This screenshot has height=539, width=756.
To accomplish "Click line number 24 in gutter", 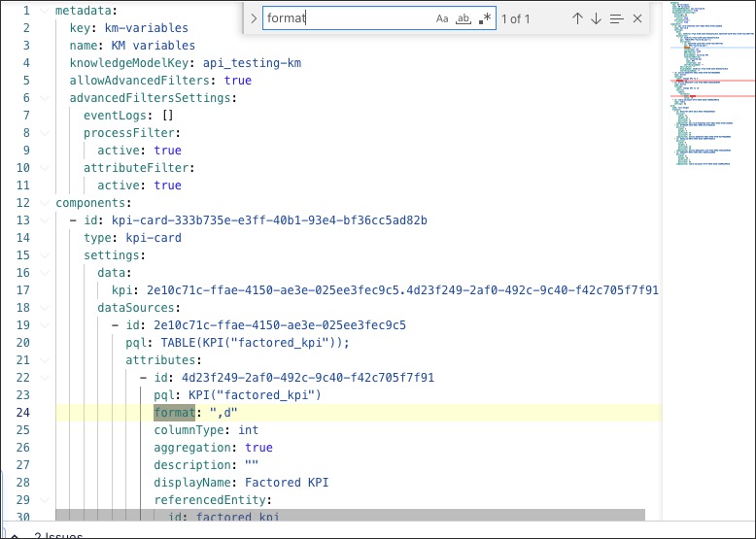I will (x=22, y=413).
